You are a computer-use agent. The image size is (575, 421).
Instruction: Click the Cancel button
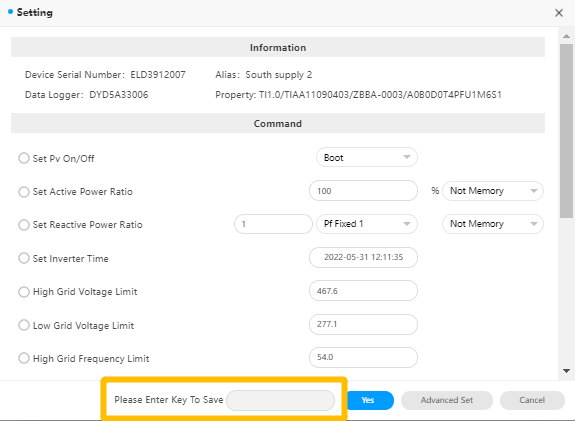click(x=532, y=400)
